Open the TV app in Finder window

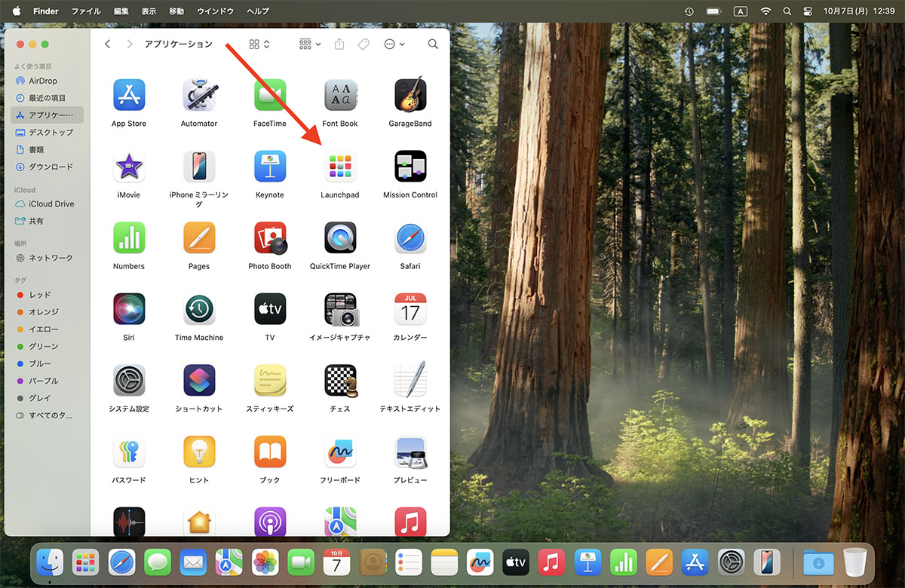tap(270, 309)
